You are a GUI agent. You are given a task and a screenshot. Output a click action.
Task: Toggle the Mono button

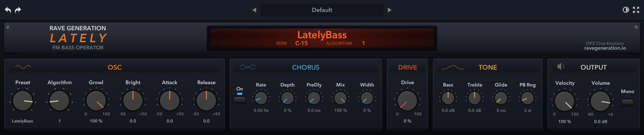627,103
